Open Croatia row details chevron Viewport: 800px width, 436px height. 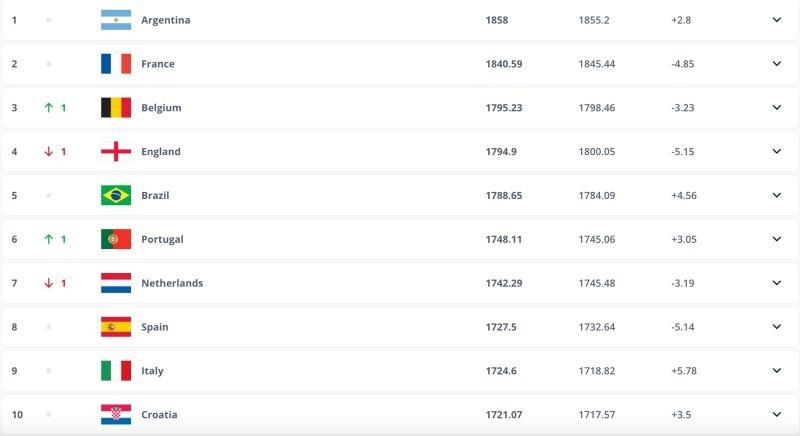pyautogui.click(x=776, y=414)
